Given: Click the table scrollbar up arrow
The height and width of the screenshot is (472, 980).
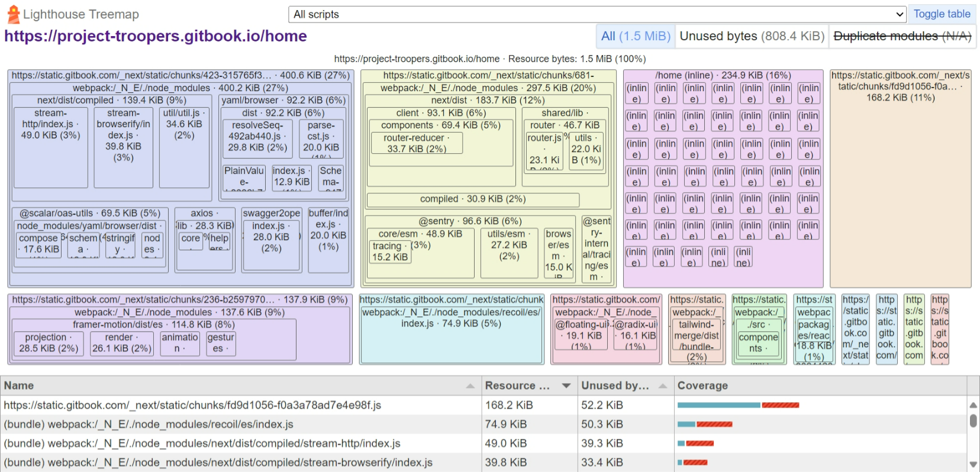Looking at the screenshot, I should point(973,405).
